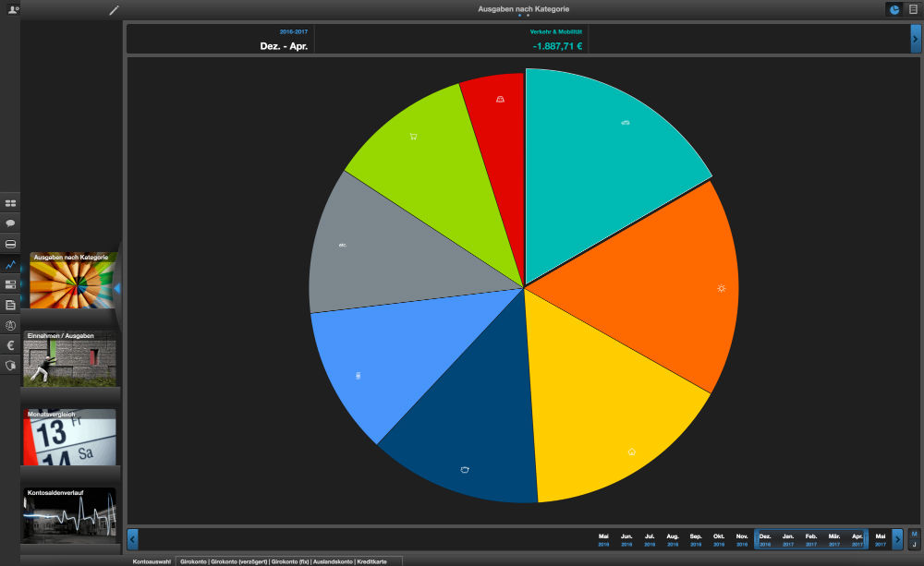Viewport: 924px width, 566px height.
Task: Click the 'Ausgaben nach Kategorie' window title
Action: point(523,9)
